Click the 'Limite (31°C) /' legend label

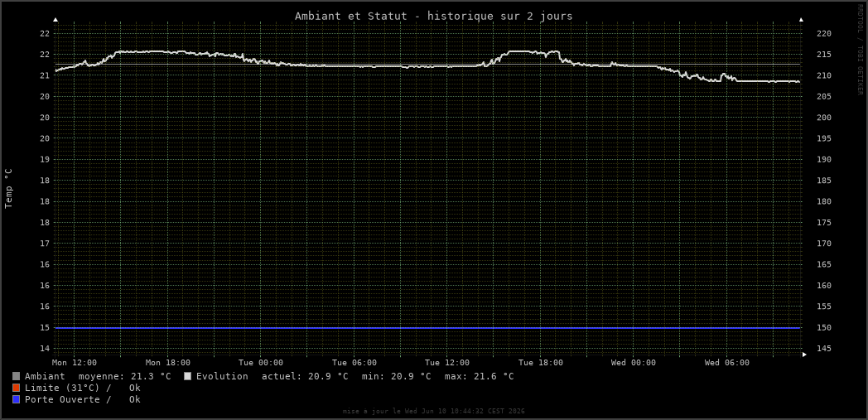[x=68, y=388]
